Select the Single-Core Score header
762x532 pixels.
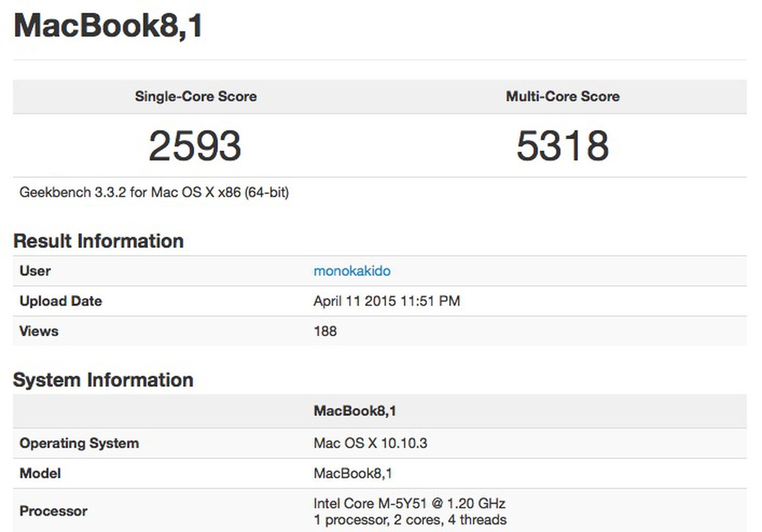coord(195,96)
